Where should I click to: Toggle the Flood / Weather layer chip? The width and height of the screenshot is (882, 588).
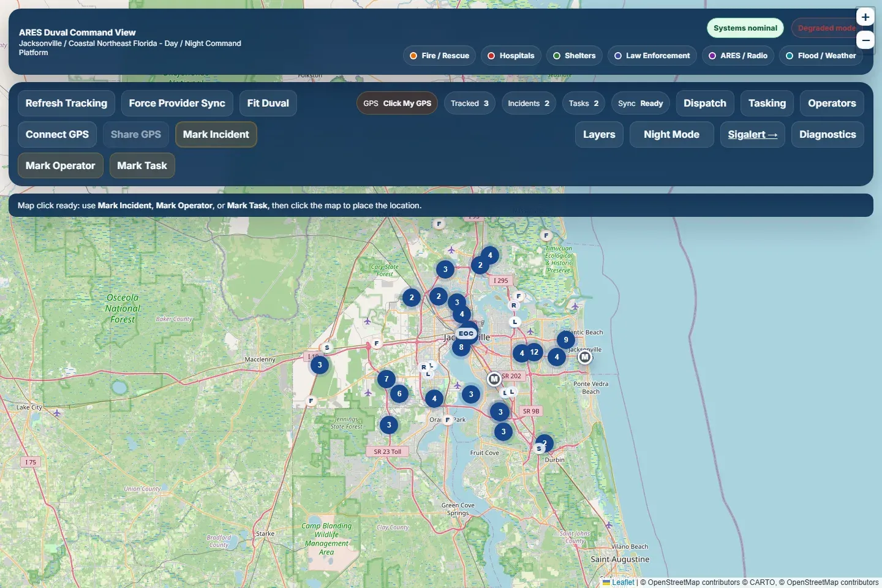point(821,56)
